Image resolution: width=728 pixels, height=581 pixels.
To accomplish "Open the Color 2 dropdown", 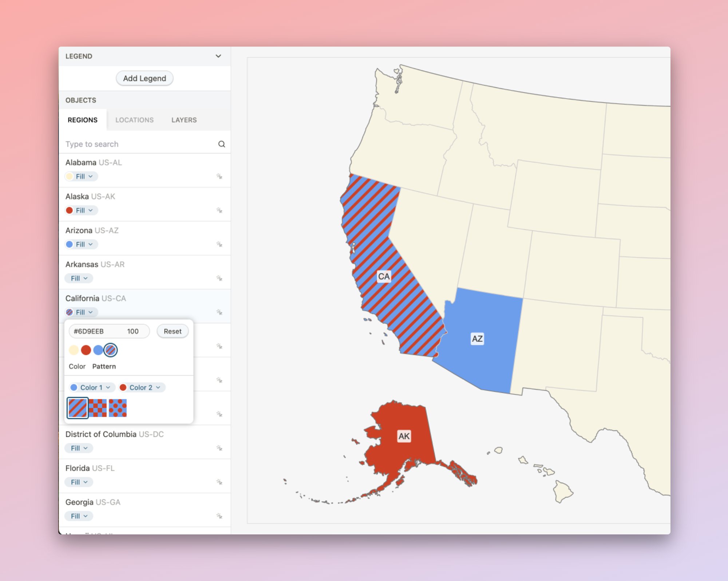I will [x=141, y=387].
